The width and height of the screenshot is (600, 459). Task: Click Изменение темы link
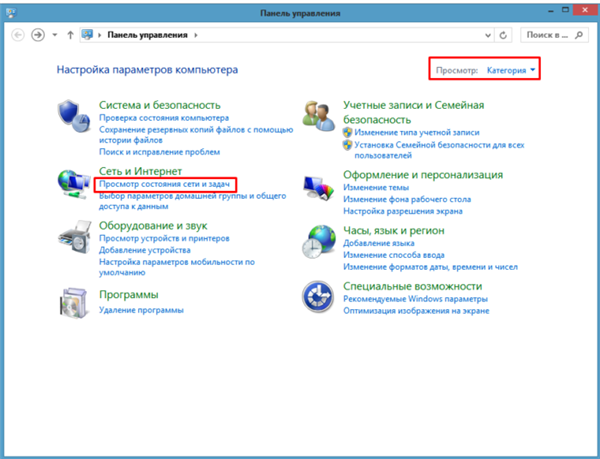[x=376, y=187]
